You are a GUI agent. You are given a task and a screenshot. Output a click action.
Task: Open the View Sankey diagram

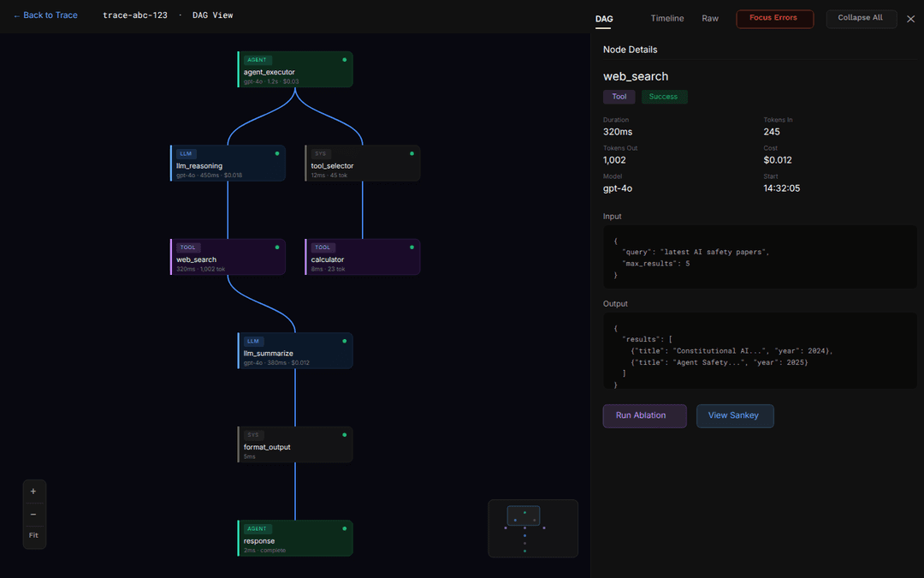click(x=735, y=415)
